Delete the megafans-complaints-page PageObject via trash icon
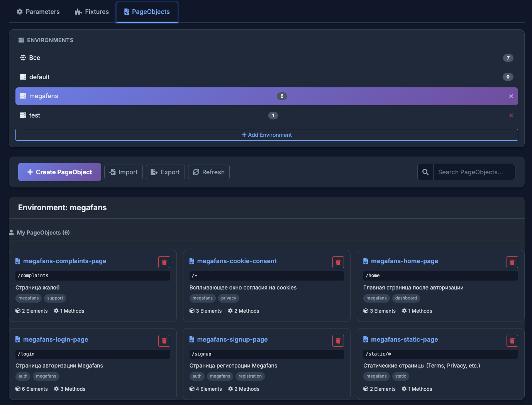 (164, 262)
